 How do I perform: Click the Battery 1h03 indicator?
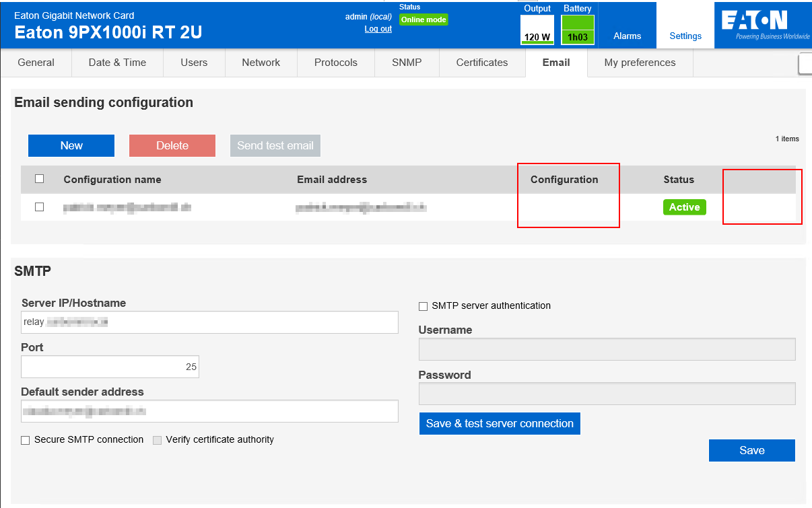point(577,30)
